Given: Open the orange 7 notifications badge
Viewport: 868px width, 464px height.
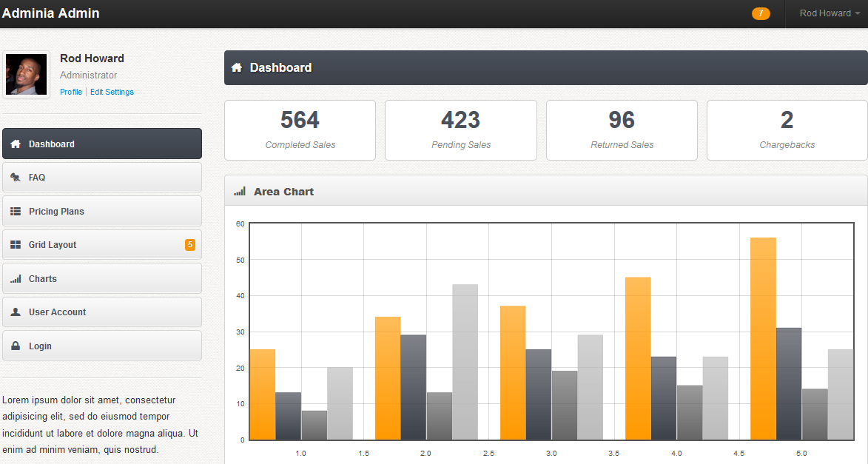Looking at the screenshot, I should (760, 13).
